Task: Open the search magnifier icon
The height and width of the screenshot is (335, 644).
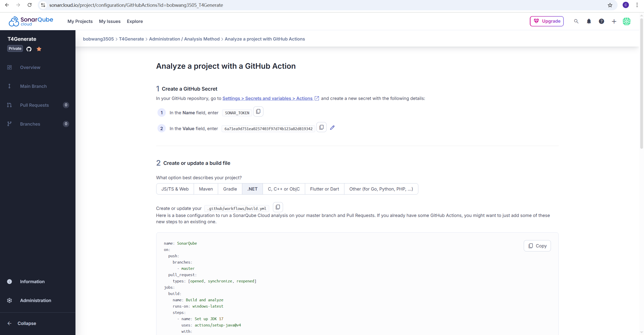Action: [x=576, y=21]
